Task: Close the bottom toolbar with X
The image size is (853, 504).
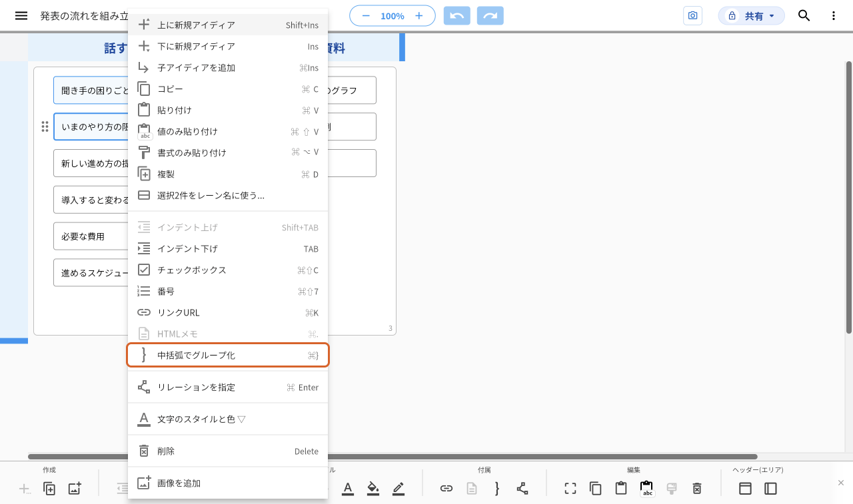Action: (x=841, y=483)
